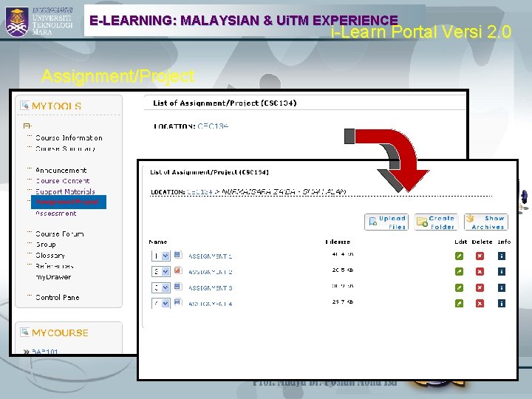Click the Filesize column header
This screenshot has width=532, height=399.
tap(338, 242)
